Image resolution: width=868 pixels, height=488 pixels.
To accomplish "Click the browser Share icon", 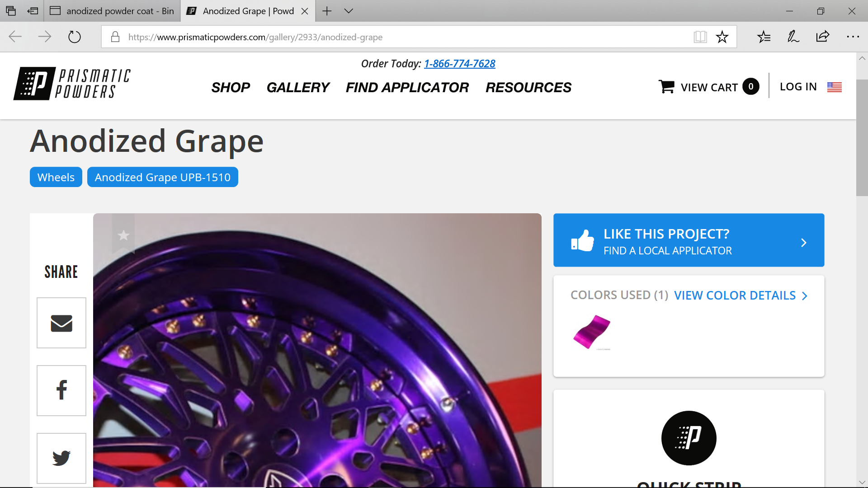I will point(823,37).
